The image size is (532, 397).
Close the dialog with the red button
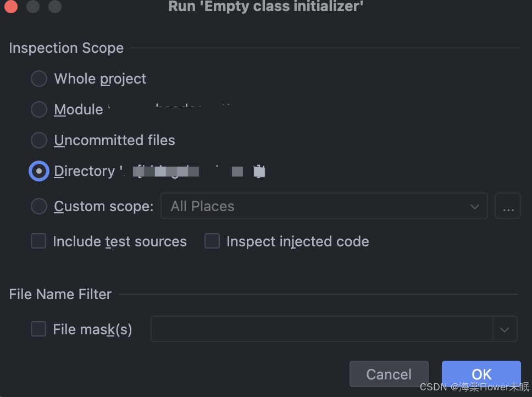10,7
